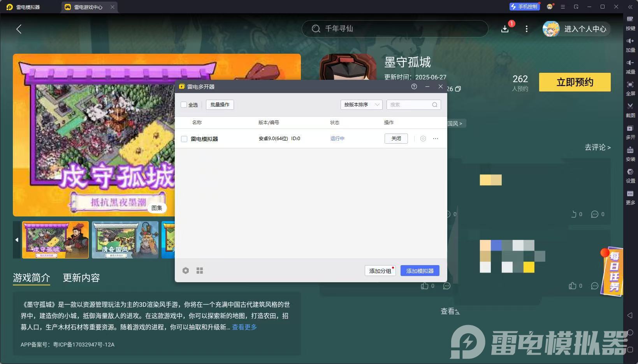Screen dimensions: 638x364
Task: Click the 运行中 status text
Action: [337, 139]
